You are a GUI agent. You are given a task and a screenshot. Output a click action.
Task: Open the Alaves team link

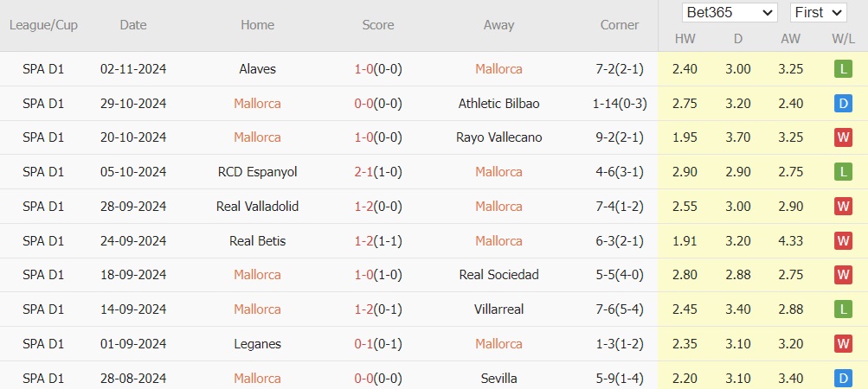[257, 69]
